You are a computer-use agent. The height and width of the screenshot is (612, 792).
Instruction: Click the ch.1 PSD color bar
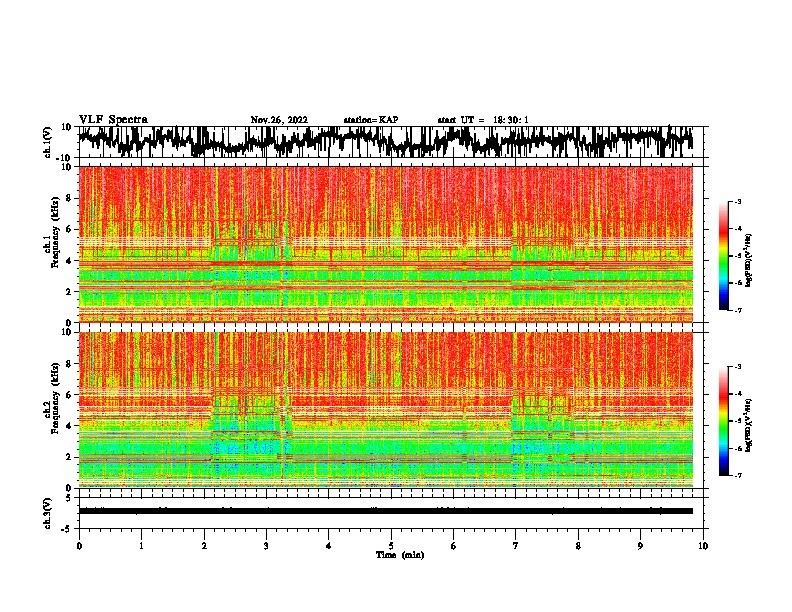(x=724, y=256)
